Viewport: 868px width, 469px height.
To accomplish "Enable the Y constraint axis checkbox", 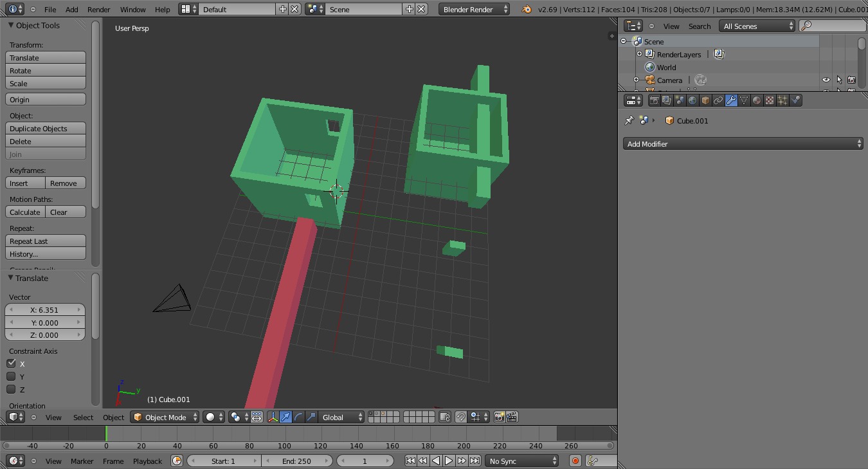I will click(x=11, y=376).
